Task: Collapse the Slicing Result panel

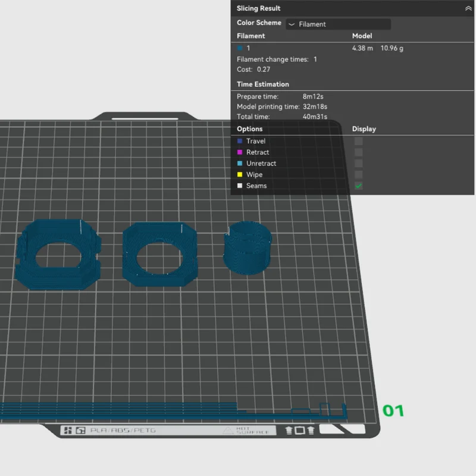Action: [468, 8]
